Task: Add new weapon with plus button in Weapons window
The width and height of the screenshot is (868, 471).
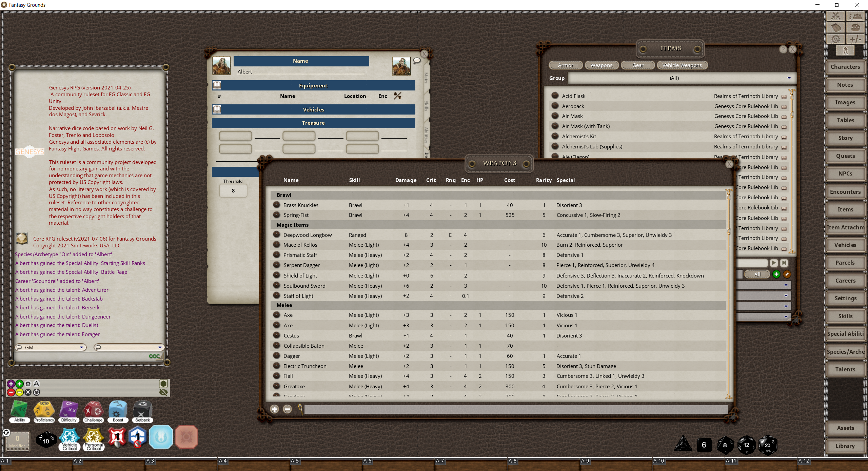Action: (274, 409)
